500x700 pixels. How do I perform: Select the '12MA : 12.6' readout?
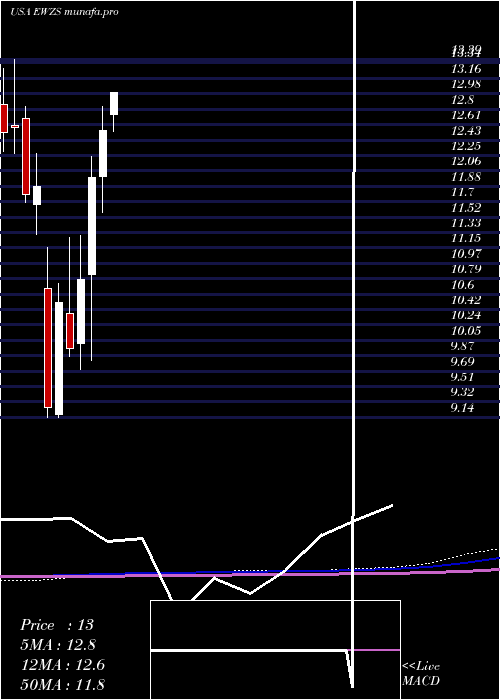(63, 665)
